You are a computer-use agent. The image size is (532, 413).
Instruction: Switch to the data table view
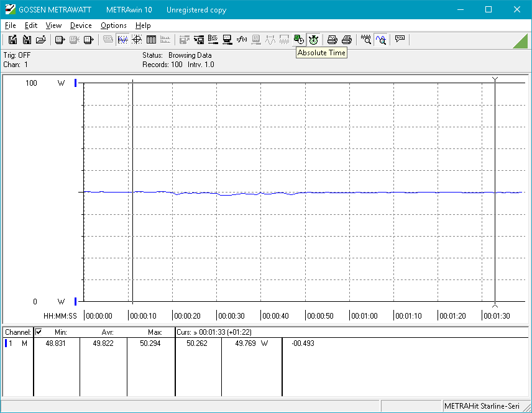pos(151,40)
